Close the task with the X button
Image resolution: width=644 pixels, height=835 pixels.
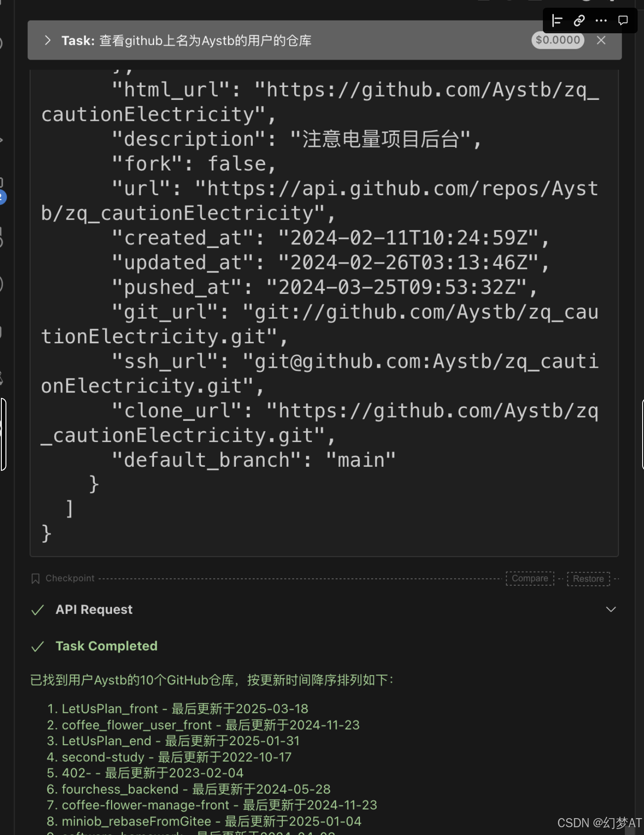click(x=601, y=41)
